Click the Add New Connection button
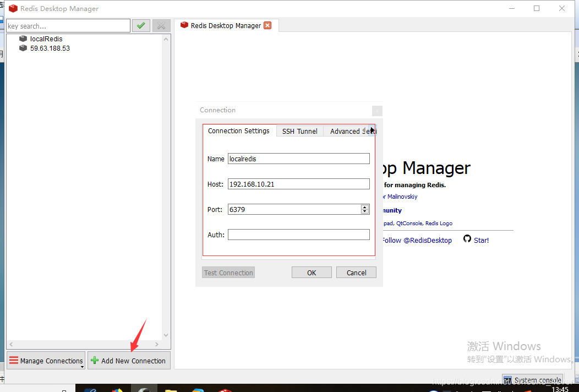The width and height of the screenshot is (579, 392). coord(129,361)
